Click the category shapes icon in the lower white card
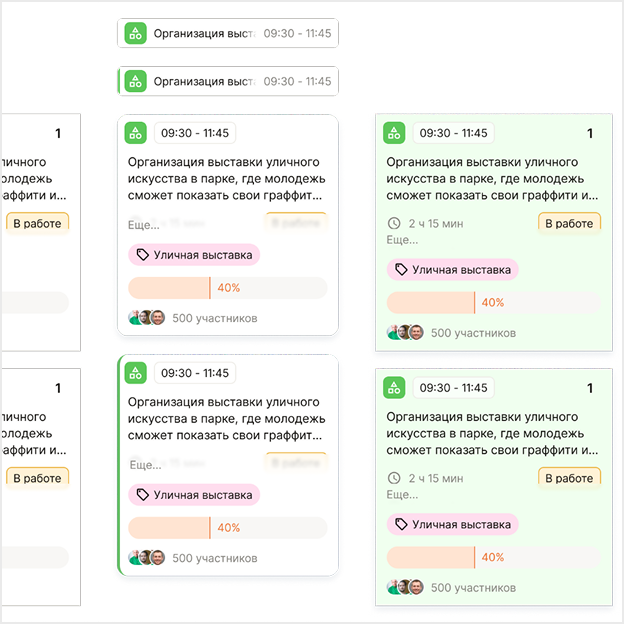The height and width of the screenshot is (624, 624). (x=136, y=373)
